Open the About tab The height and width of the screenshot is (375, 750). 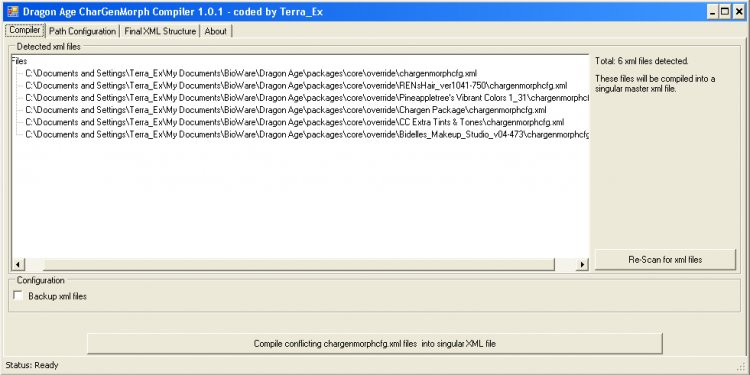point(216,31)
